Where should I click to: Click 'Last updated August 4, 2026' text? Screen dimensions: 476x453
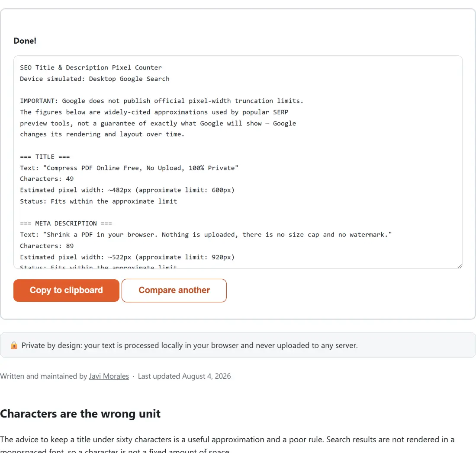(x=184, y=376)
